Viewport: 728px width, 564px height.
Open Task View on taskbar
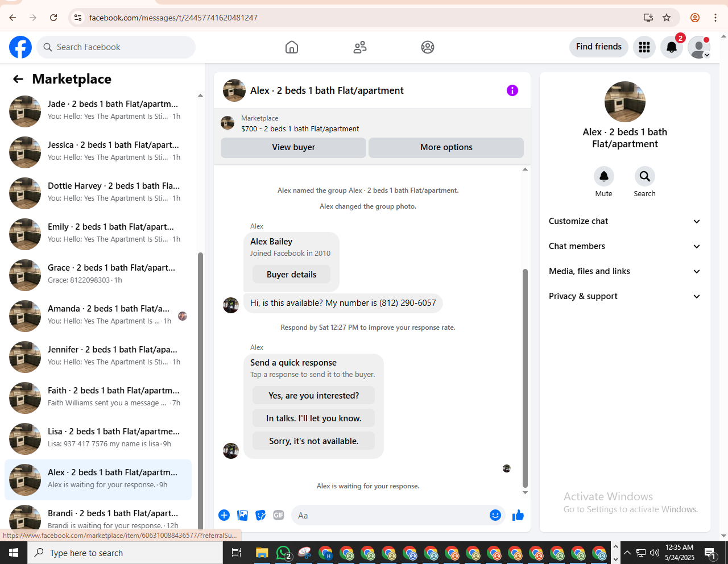(237, 553)
